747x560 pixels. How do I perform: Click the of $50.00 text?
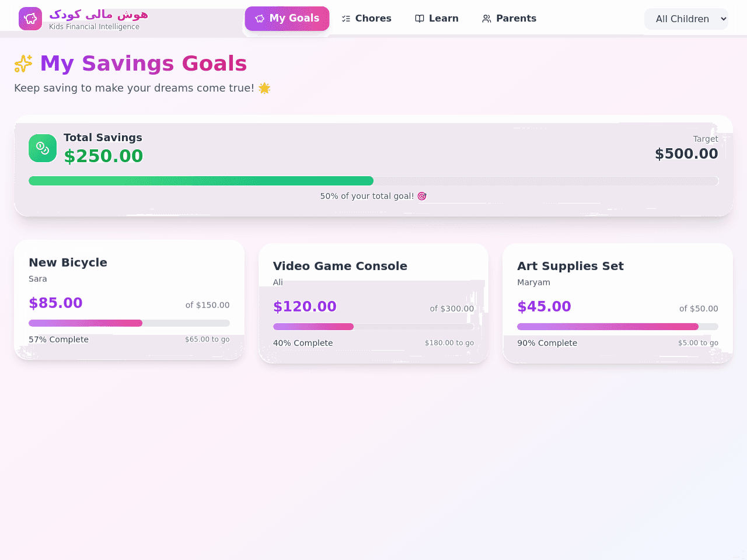click(x=699, y=309)
